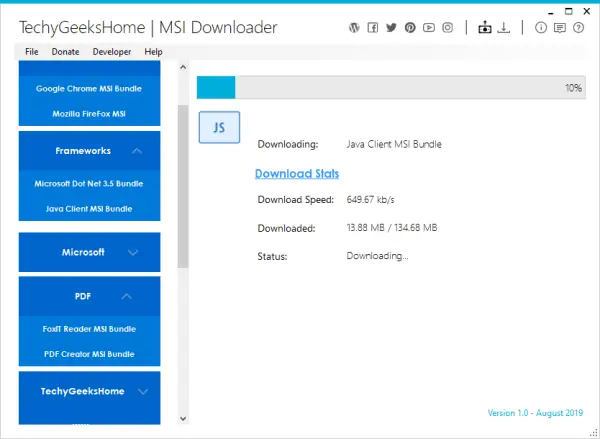Click the Download Stats link
Image resolution: width=600 pixels, height=439 pixels.
(297, 174)
